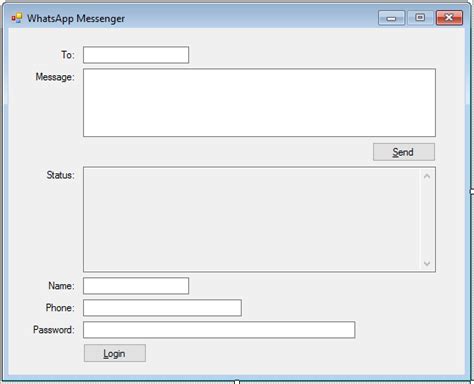Image resolution: width=474 pixels, height=384 pixels.
Task: Click the 'Password:' label
Action: tap(54, 330)
